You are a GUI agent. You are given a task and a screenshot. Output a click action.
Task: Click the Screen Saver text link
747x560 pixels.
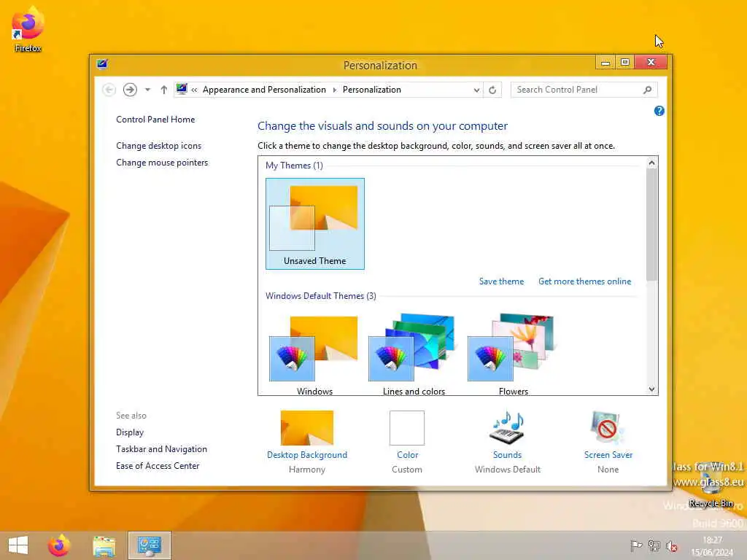(x=608, y=455)
